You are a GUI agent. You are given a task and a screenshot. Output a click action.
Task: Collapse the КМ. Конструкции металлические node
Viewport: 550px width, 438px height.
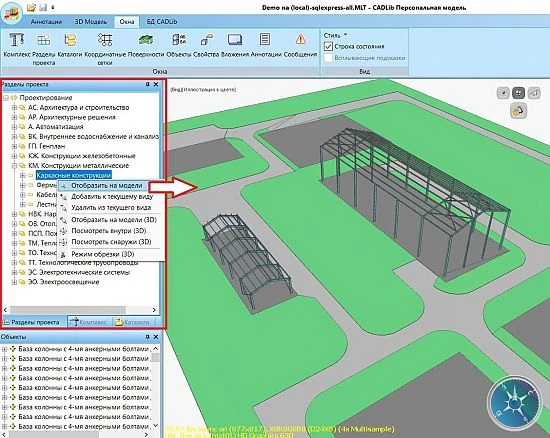coord(14,166)
